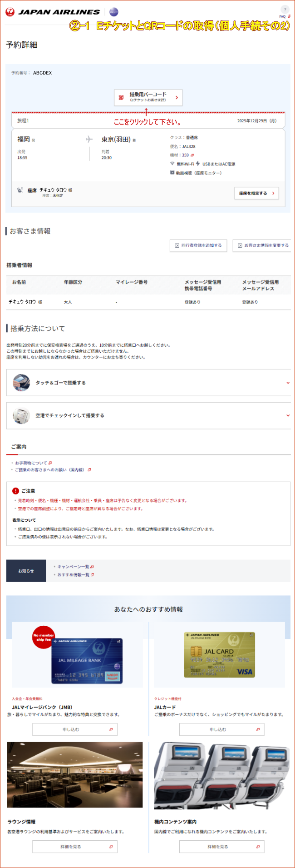
Task: Open お手荷物について baggage link
Action: [31, 463]
